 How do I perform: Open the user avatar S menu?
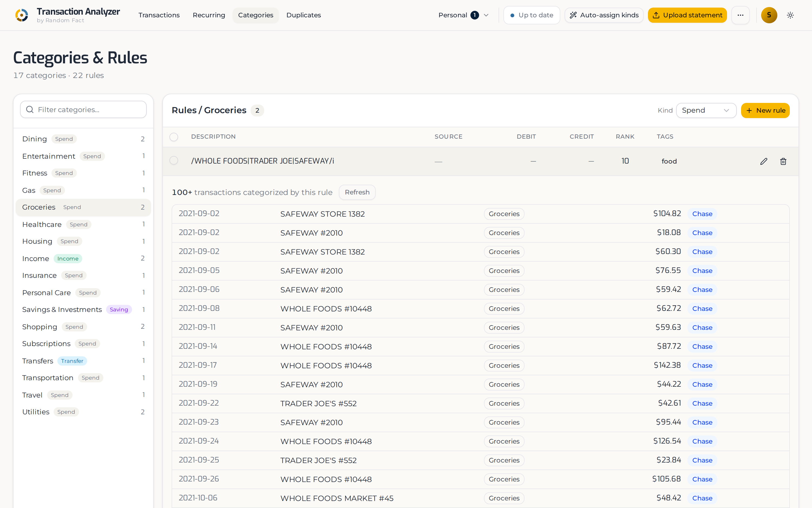click(769, 15)
